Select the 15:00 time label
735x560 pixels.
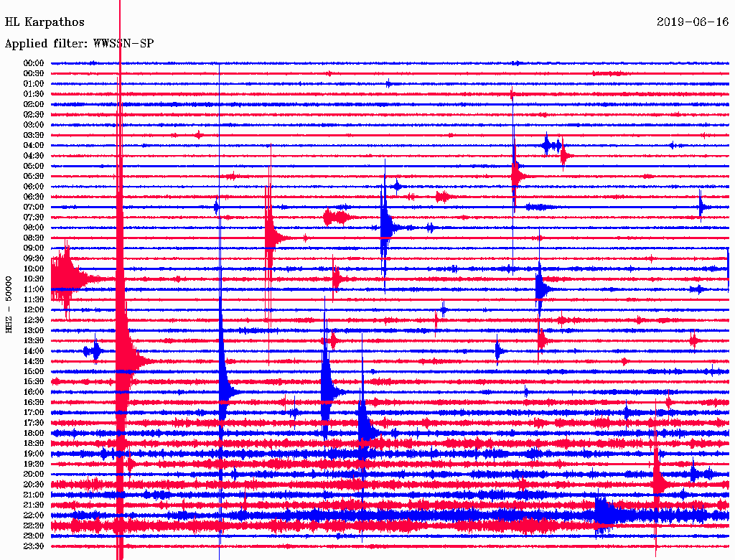tap(34, 371)
